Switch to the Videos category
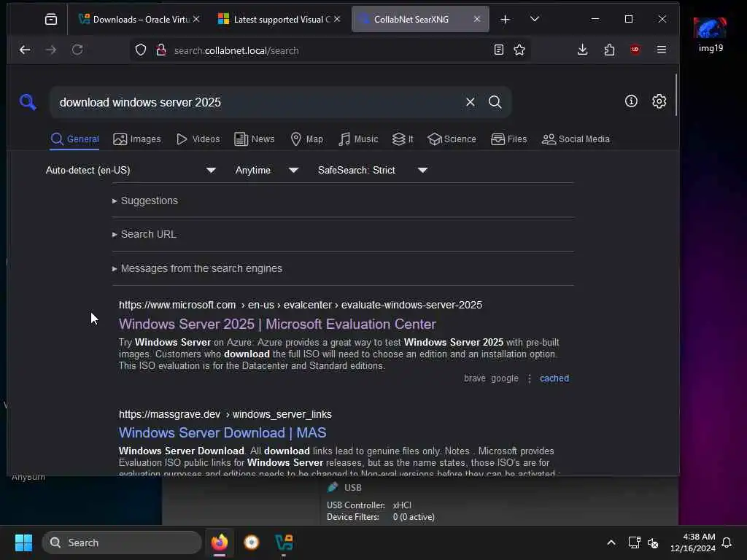Image resolution: width=747 pixels, height=560 pixels. (198, 139)
